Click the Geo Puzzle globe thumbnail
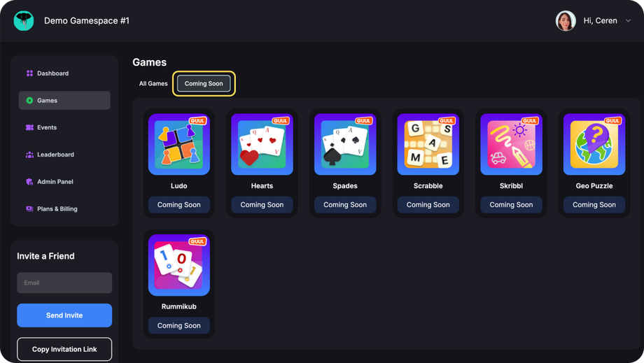The width and height of the screenshot is (644, 363). pyautogui.click(x=594, y=144)
